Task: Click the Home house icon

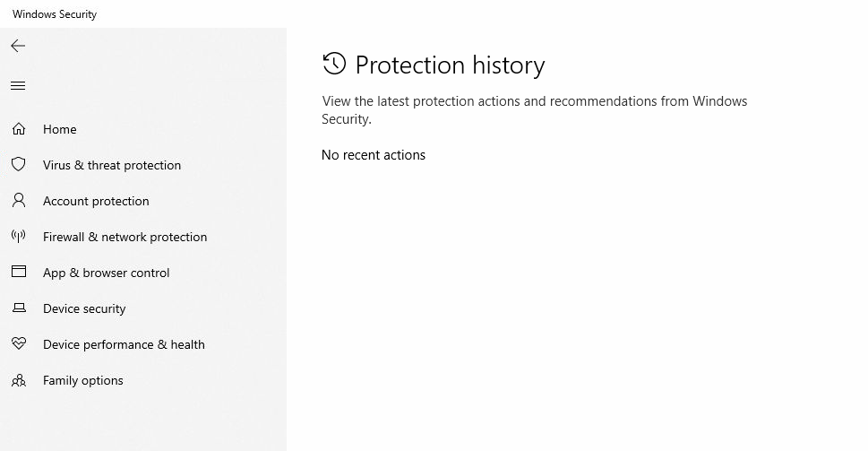Action: (18, 129)
